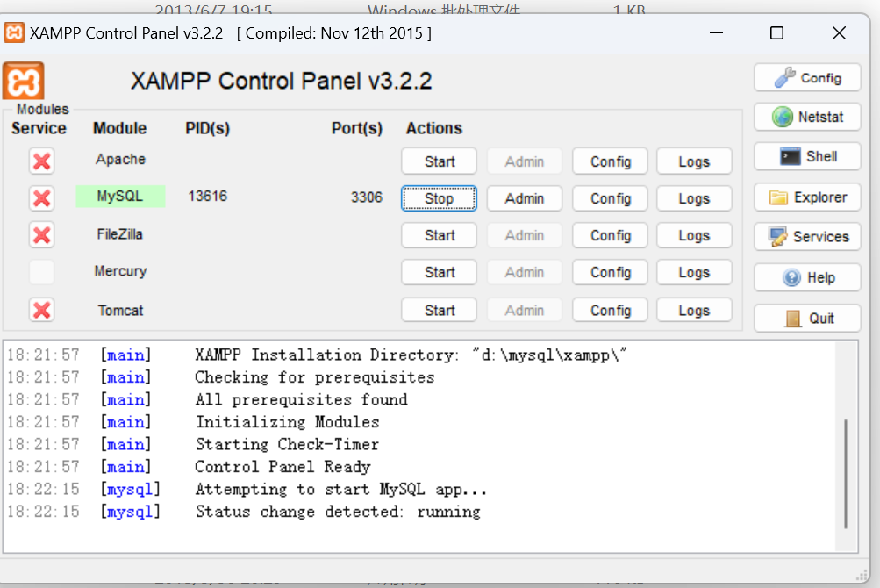
Task: Stop the MySQL module
Action: 439,198
